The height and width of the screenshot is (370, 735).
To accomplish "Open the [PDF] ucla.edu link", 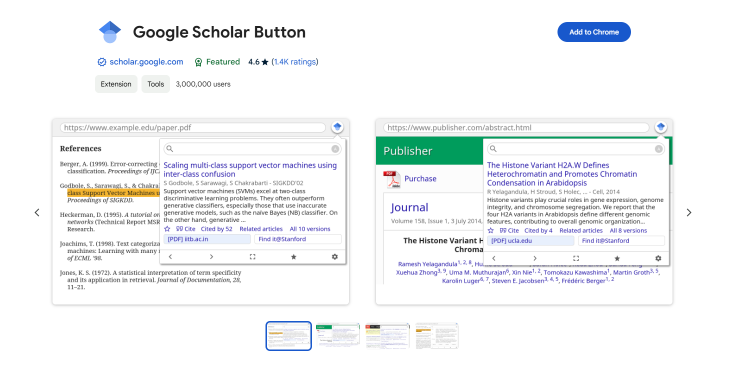I will click(530, 241).
